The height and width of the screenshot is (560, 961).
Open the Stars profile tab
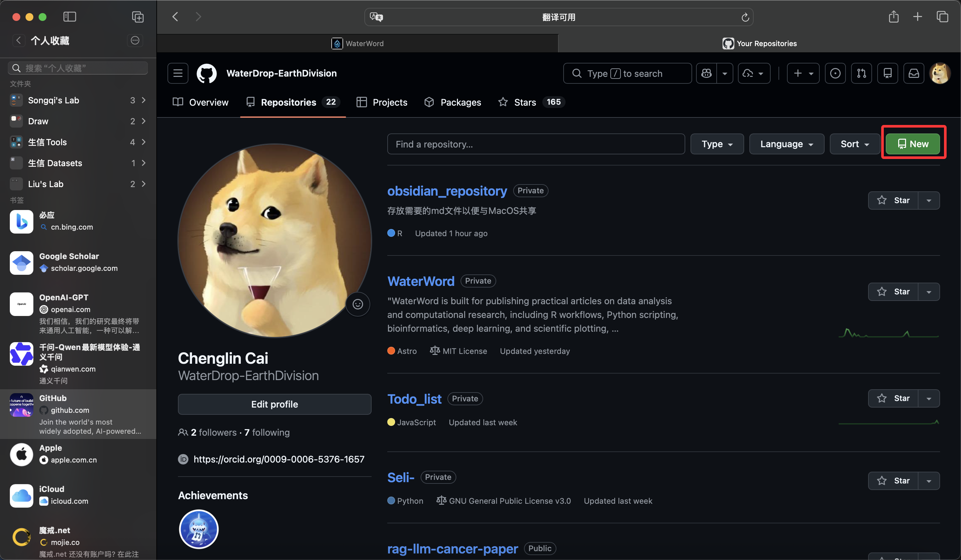531,102
